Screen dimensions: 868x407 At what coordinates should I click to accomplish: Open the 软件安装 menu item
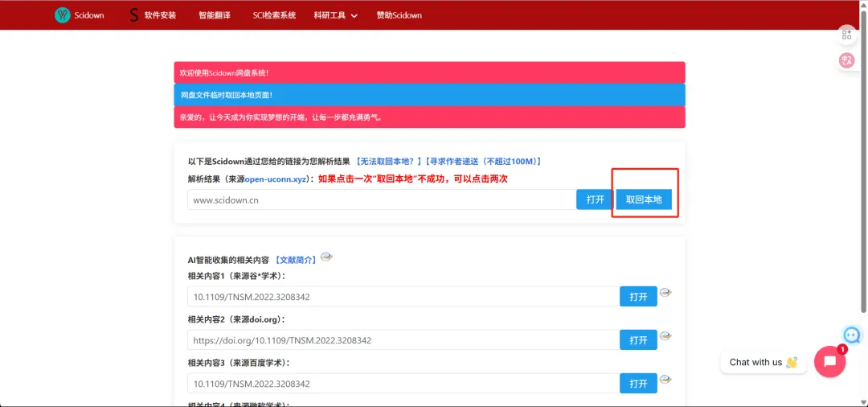coord(160,15)
